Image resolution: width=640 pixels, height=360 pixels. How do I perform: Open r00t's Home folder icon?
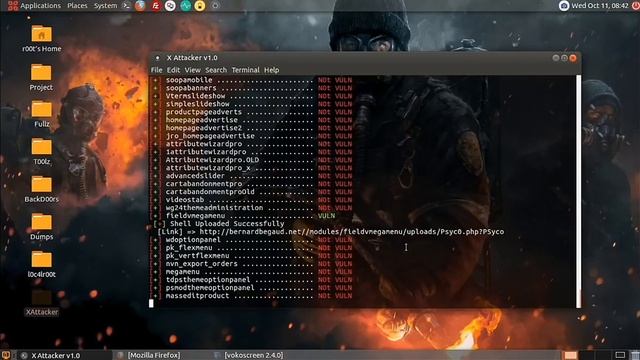(x=42, y=39)
